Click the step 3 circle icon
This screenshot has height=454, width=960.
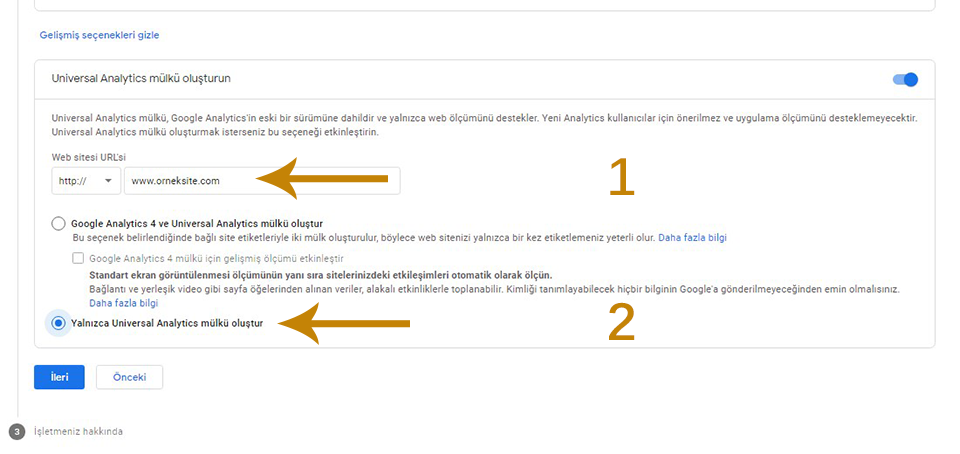click(x=17, y=431)
